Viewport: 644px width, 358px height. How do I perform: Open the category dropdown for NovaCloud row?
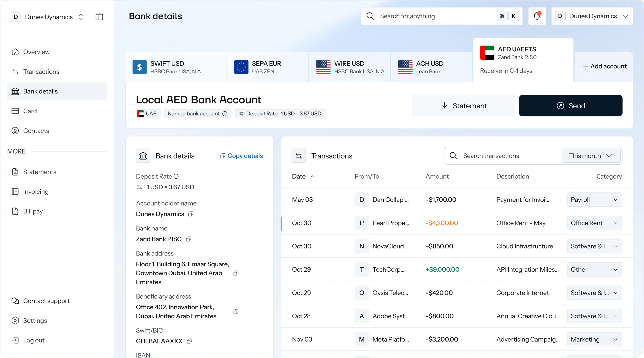pos(594,246)
